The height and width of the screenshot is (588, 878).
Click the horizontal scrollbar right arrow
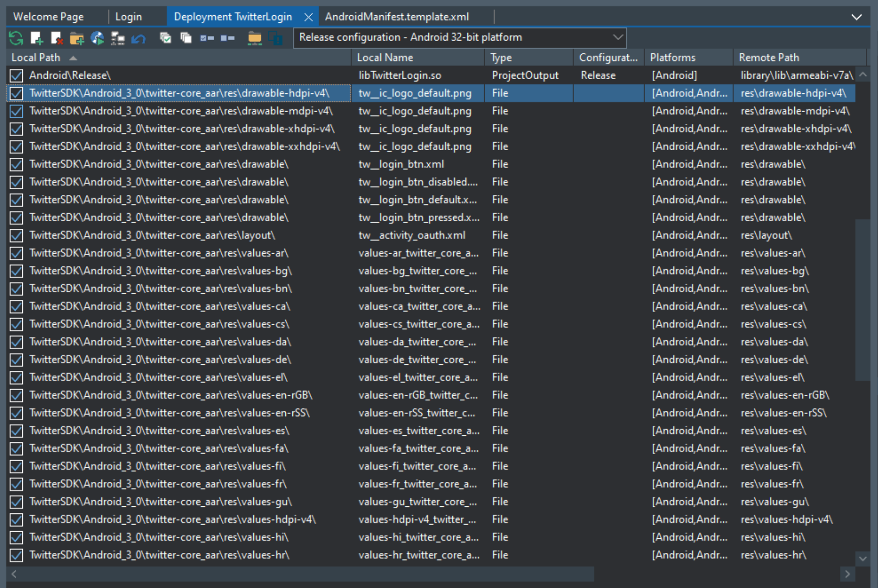coord(847,574)
